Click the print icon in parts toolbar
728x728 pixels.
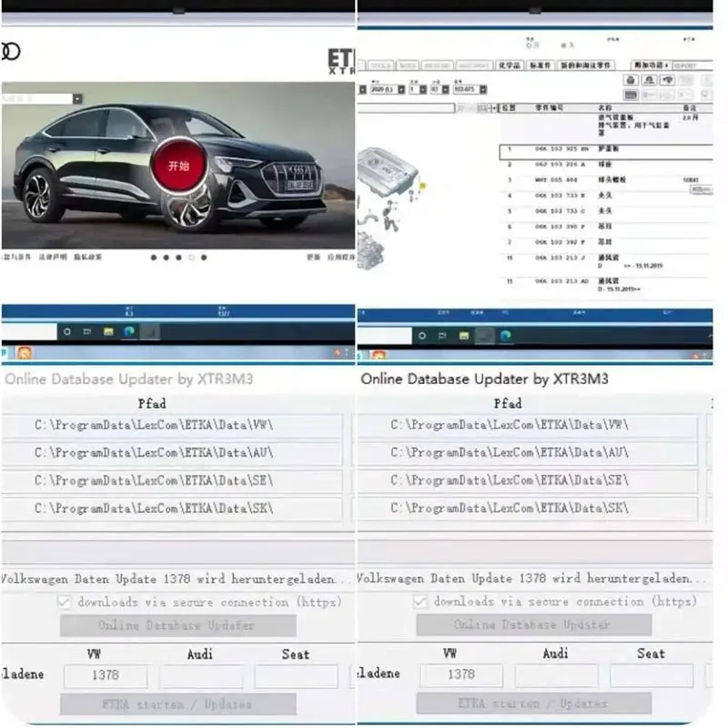[631, 80]
